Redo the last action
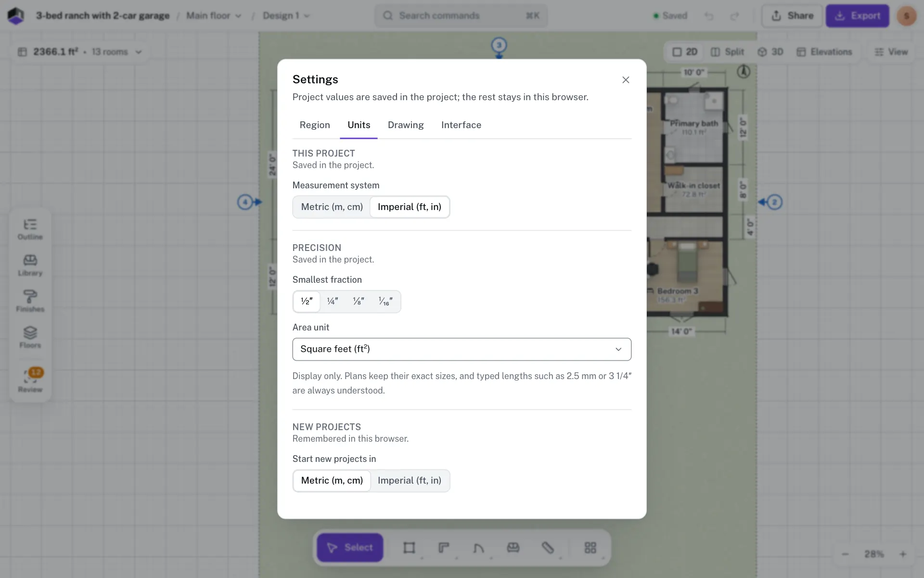 click(x=734, y=16)
